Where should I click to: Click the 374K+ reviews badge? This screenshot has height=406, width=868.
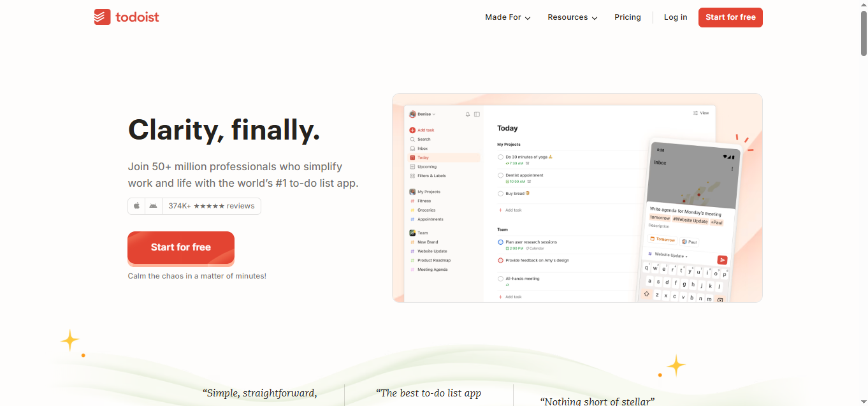click(x=194, y=206)
